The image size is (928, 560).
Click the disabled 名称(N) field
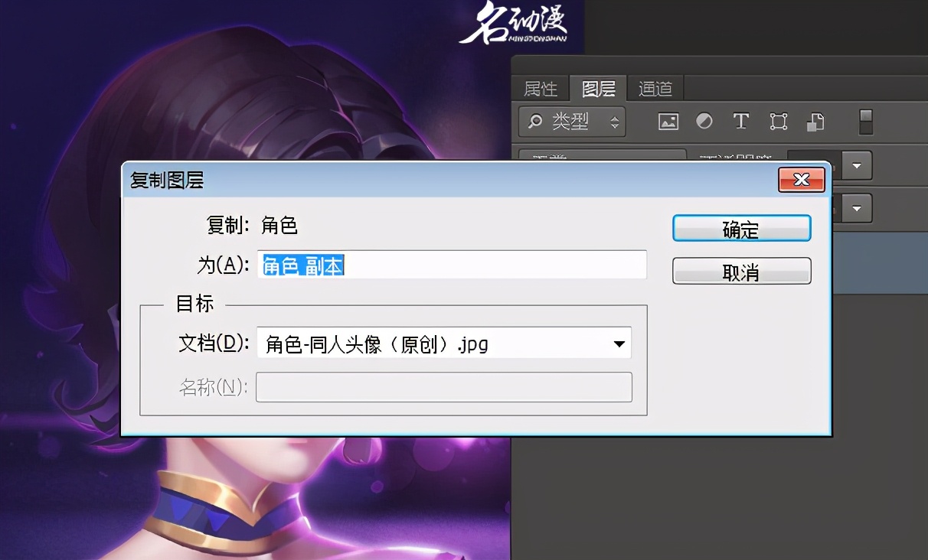click(444, 387)
